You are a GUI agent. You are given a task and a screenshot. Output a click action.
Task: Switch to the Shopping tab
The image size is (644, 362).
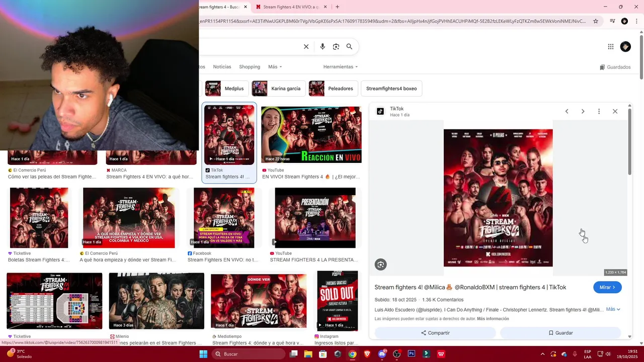[x=250, y=67]
